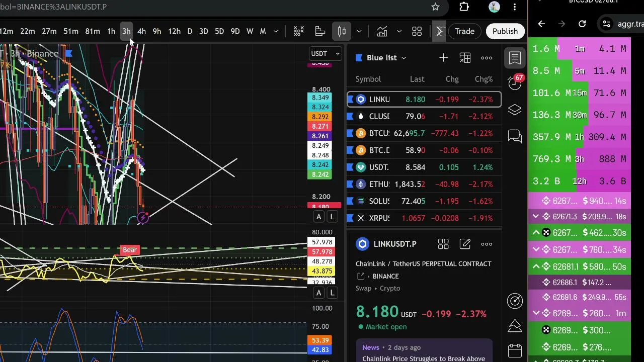The image size is (644, 362).
Task: Open the triangle-and-line icon in right sidebar
Action: click(515, 326)
